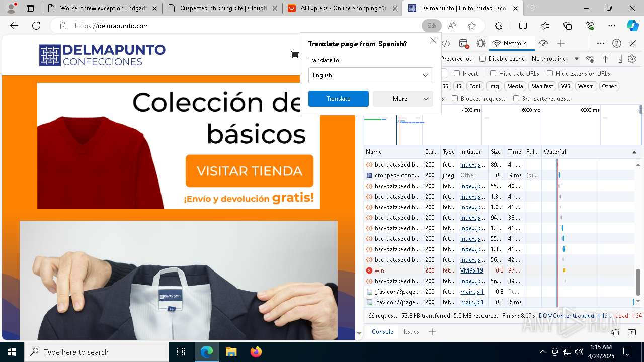Refresh the delmapunto.com page
Viewport: 644px width, 362px height.
36,26
